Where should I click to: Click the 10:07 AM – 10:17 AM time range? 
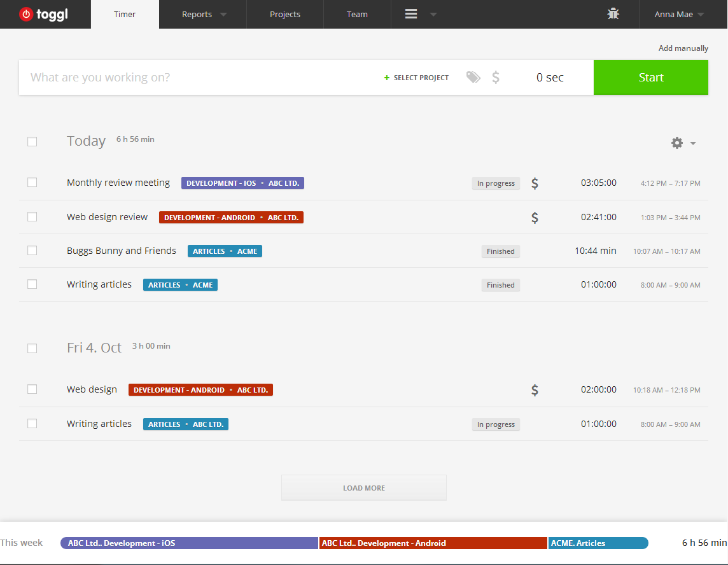click(667, 251)
